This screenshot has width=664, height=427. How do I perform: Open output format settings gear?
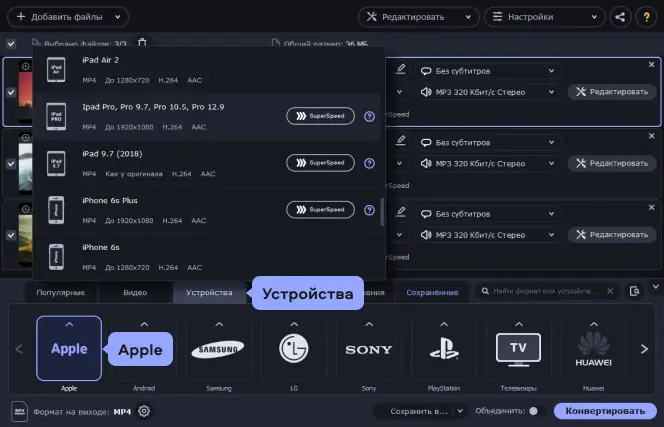(x=144, y=411)
